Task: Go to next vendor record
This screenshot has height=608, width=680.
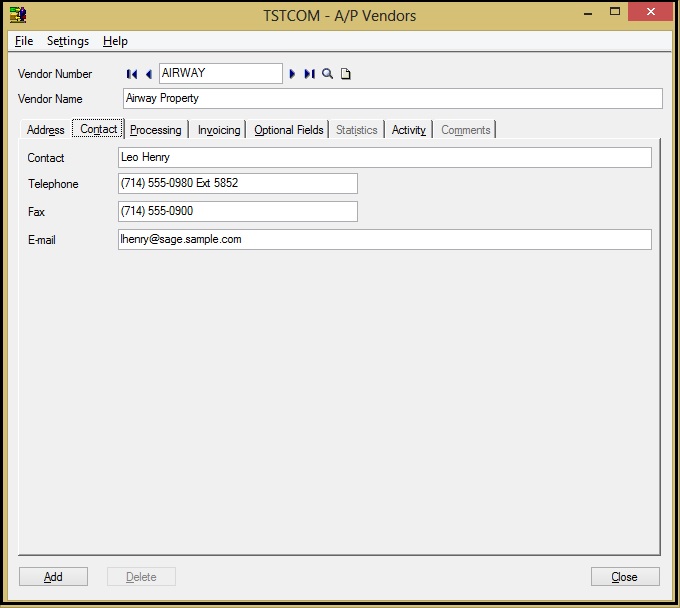Action: point(292,74)
